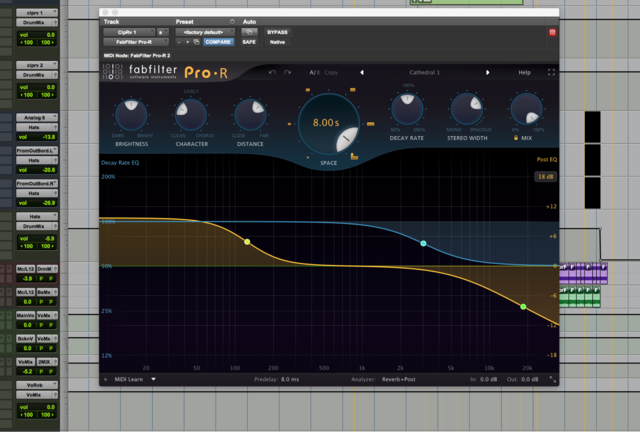Click the plugin automation enable icon under Auto
640x432 pixels.
[x=249, y=32]
